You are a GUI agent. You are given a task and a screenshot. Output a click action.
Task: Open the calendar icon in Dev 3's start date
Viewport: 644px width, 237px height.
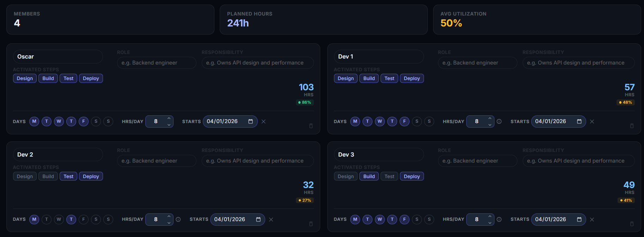click(579, 220)
